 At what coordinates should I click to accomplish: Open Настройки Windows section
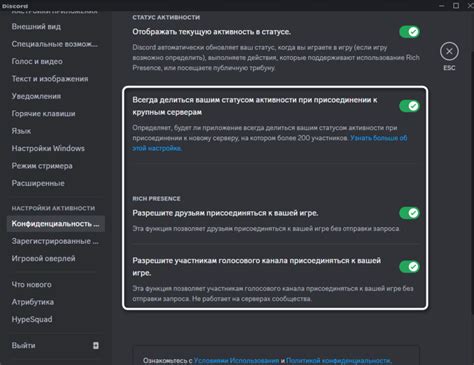(x=56, y=148)
